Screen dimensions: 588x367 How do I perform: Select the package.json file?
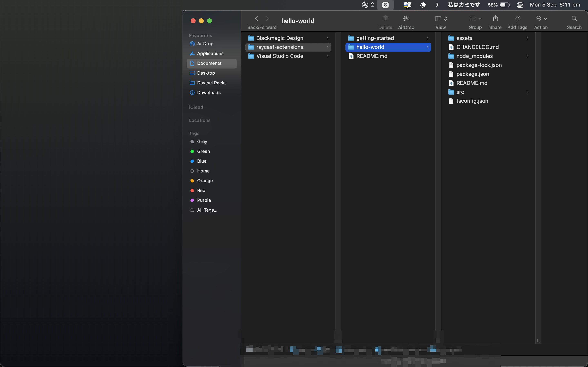pos(472,74)
